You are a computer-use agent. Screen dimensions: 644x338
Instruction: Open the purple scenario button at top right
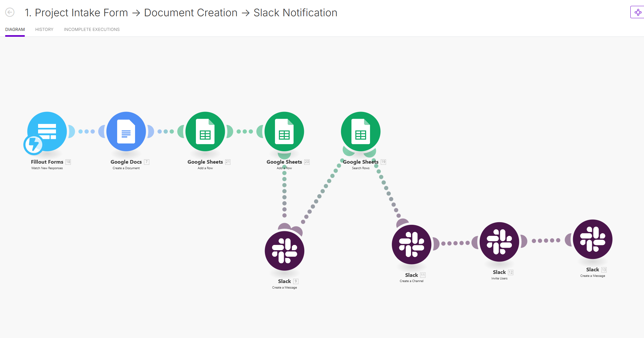637,12
